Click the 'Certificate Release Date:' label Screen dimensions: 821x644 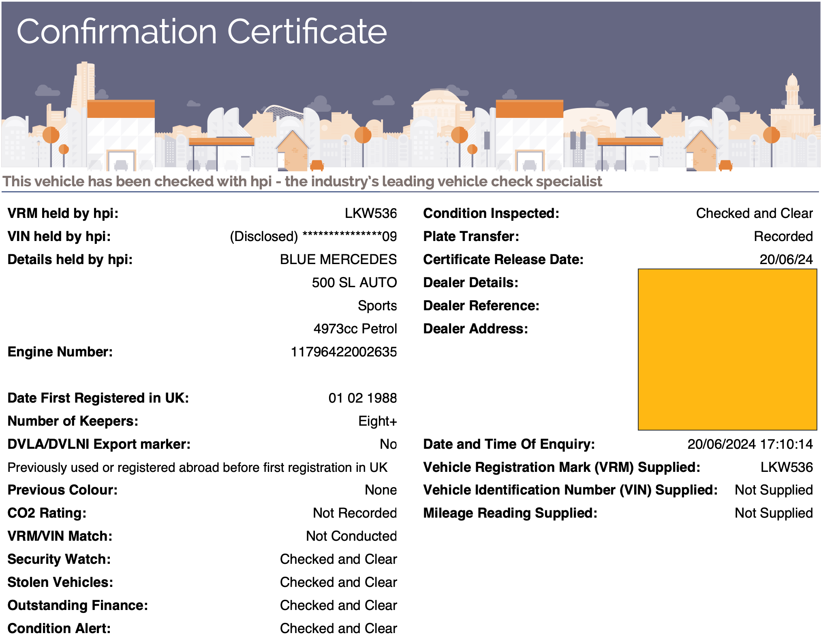(503, 260)
